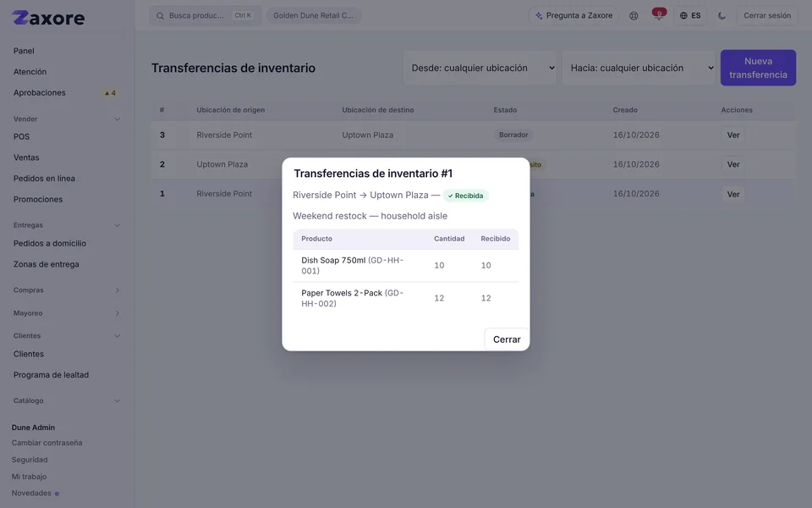Click the Golden Dune Retail company chip
Screen dimensions: 812x508
313,15
